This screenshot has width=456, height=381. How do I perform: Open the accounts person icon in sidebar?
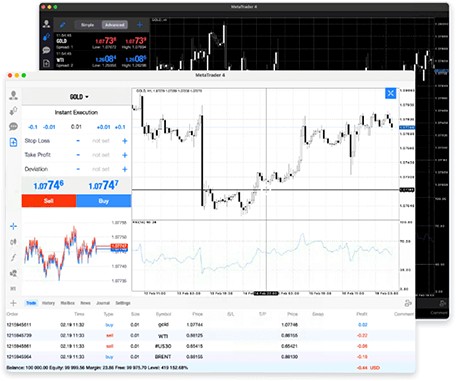click(13, 95)
